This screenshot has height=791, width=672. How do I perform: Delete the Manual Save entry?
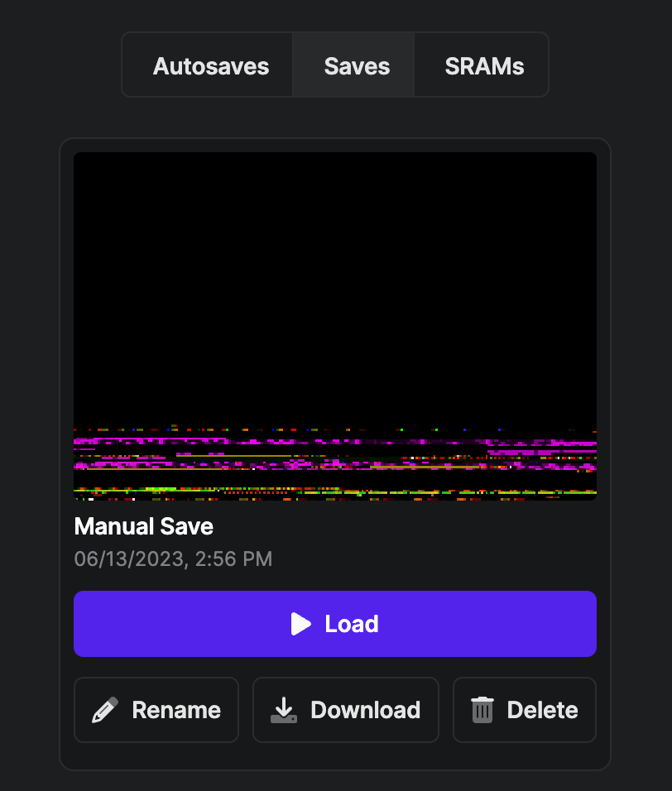[524, 710]
